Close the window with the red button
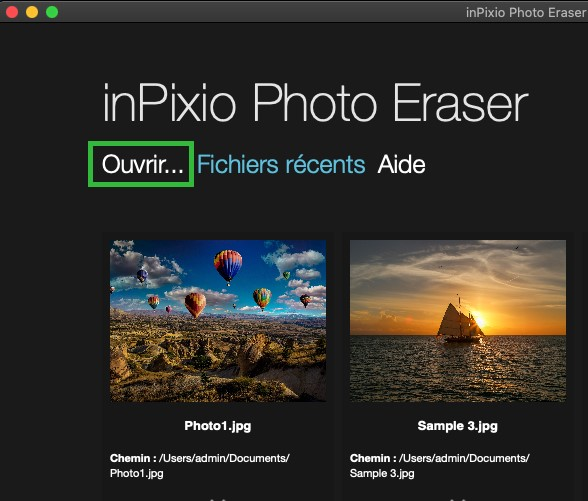 (12, 12)
